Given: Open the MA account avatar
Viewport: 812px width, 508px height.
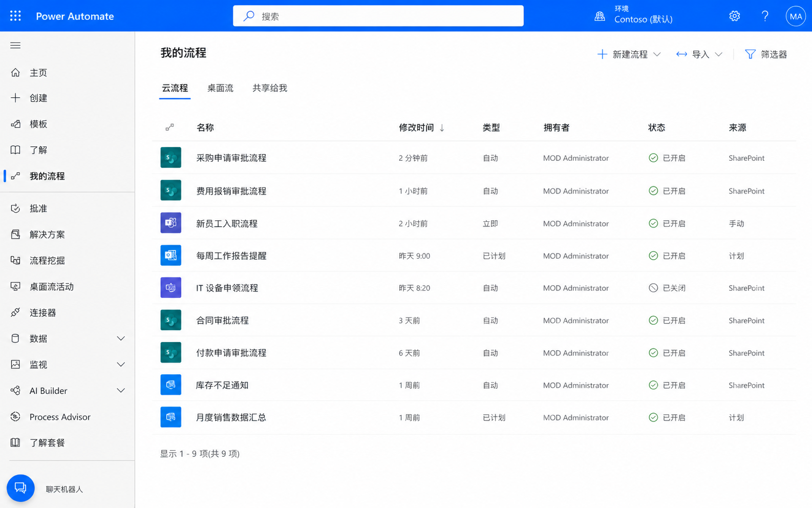Looking at the screenshot, I should point(796,16).
